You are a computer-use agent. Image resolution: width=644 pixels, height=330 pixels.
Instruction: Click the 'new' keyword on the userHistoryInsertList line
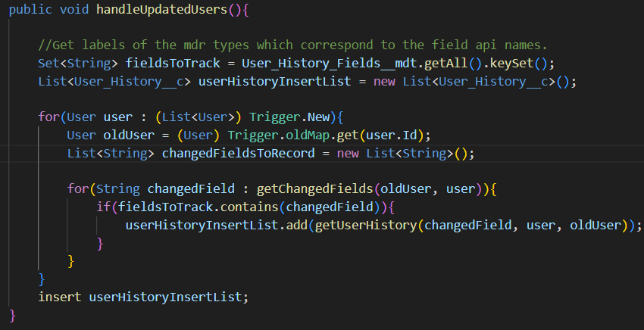tap(384, 81)
